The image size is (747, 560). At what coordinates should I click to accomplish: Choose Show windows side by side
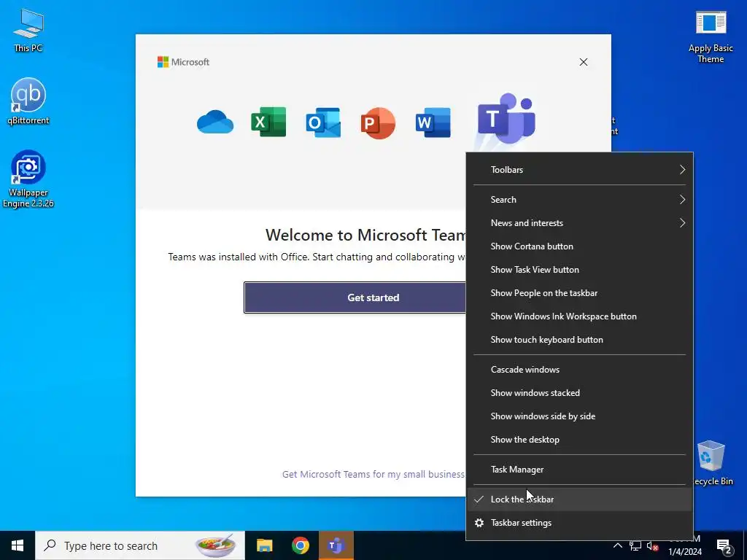click(x=580, y=416)
